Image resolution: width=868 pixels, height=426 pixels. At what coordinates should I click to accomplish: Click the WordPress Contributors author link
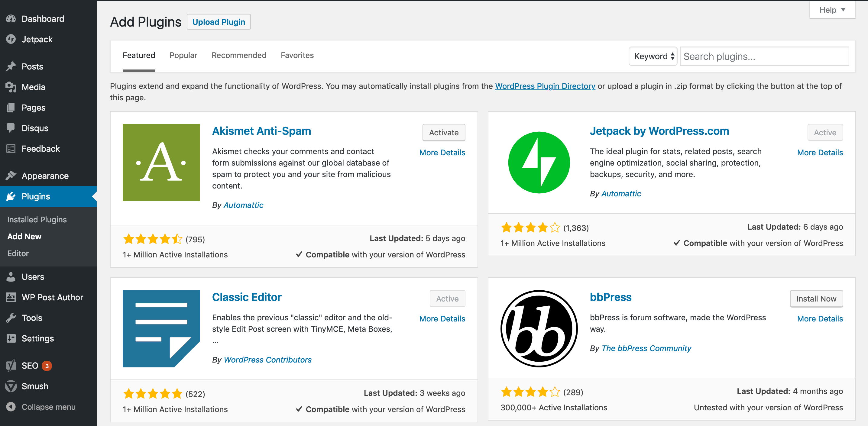(x=267, y=360)
